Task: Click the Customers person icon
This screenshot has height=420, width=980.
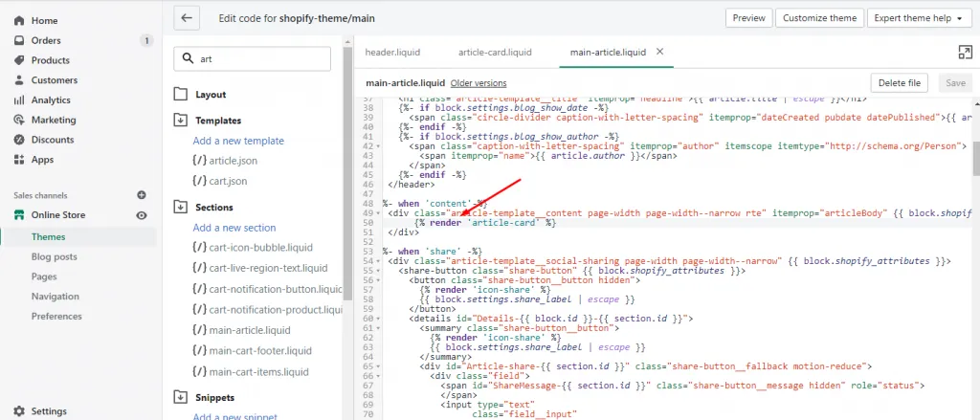Action: pos(19,80)
